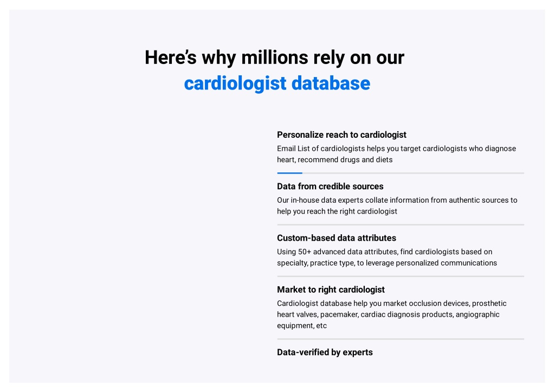Click gray progress track below Personalize reach text
Screen dimensions: 555x392
coord(413,173)
